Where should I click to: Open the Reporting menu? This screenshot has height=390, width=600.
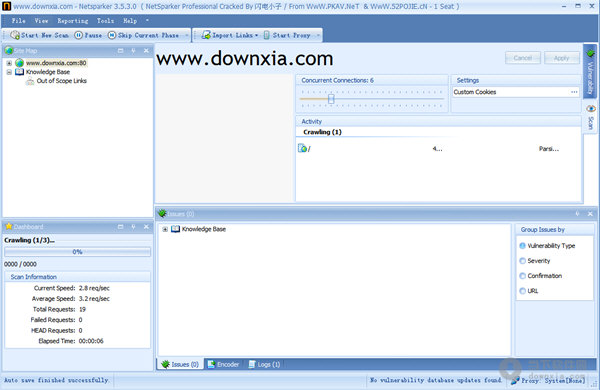tap(73, 21)
